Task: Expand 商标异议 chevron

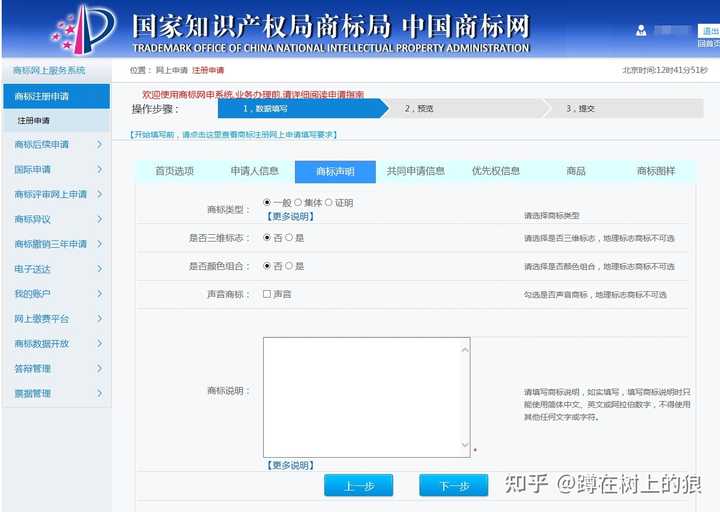Action: [100, 219]
